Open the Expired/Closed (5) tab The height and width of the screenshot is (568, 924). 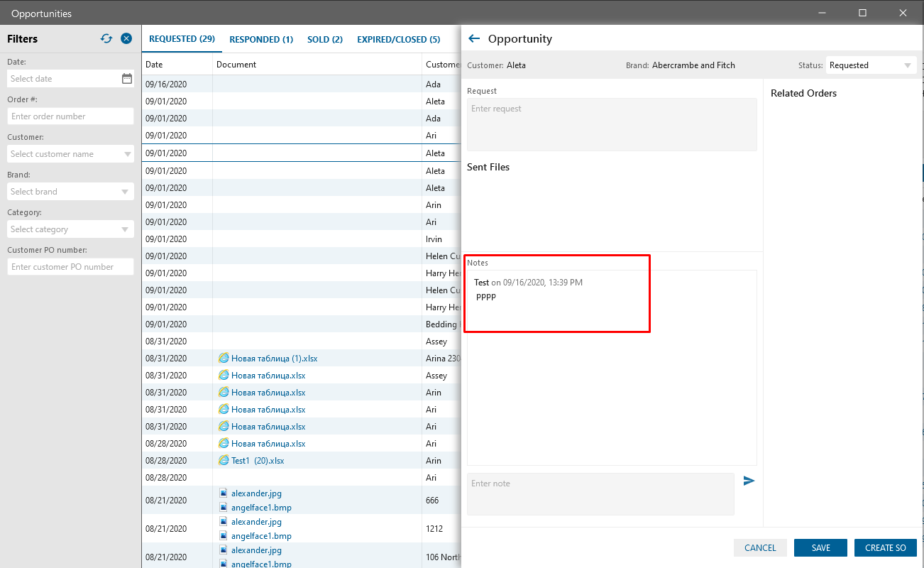coord(399,40)
